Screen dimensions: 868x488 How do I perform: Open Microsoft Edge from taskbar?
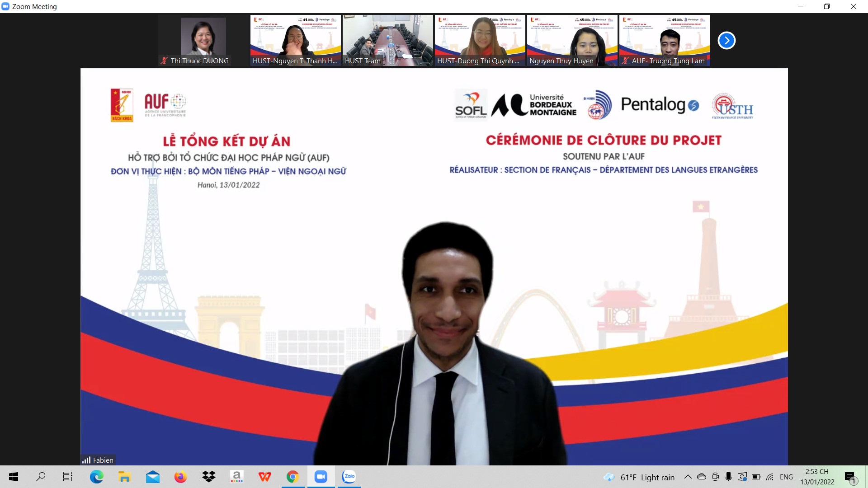point(96,477)
